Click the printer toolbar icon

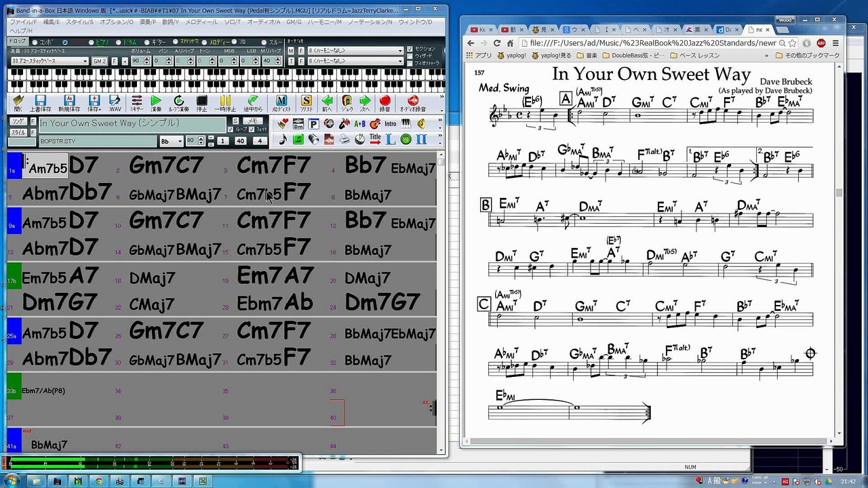pos(344,139)
